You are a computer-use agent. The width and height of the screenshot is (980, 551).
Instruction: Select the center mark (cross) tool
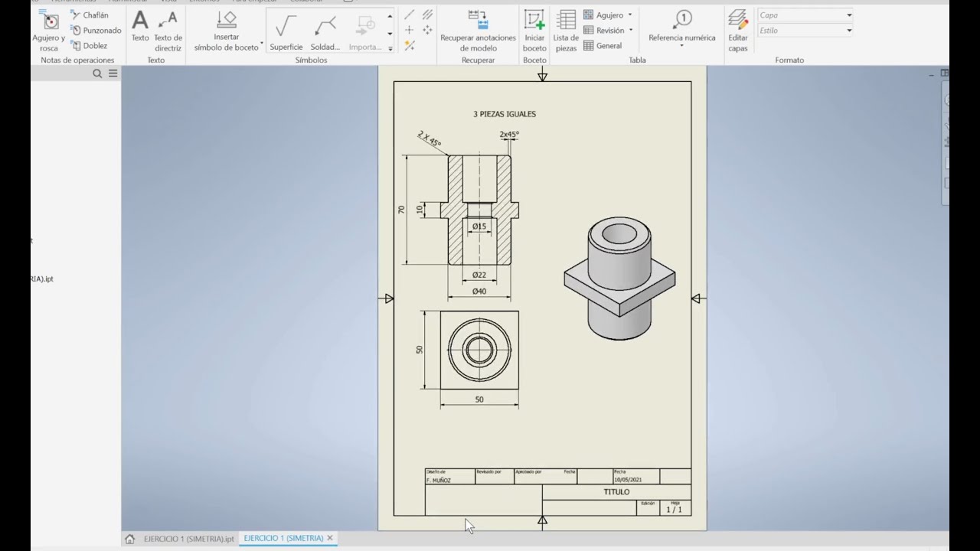[x=409, y=30]
